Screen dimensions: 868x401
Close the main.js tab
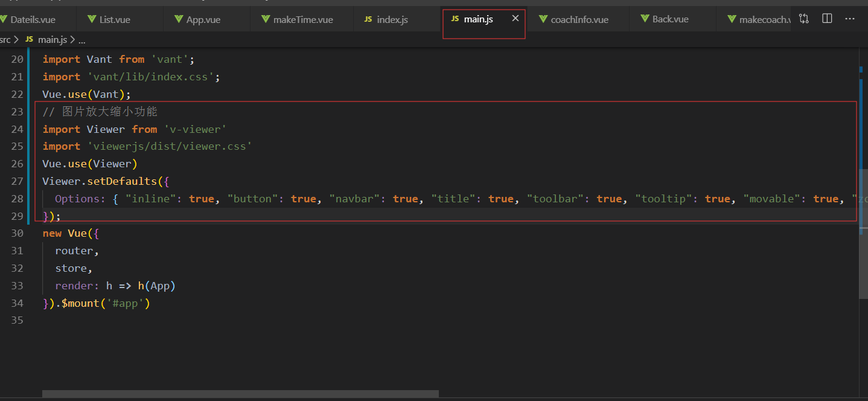pos(515,19)
